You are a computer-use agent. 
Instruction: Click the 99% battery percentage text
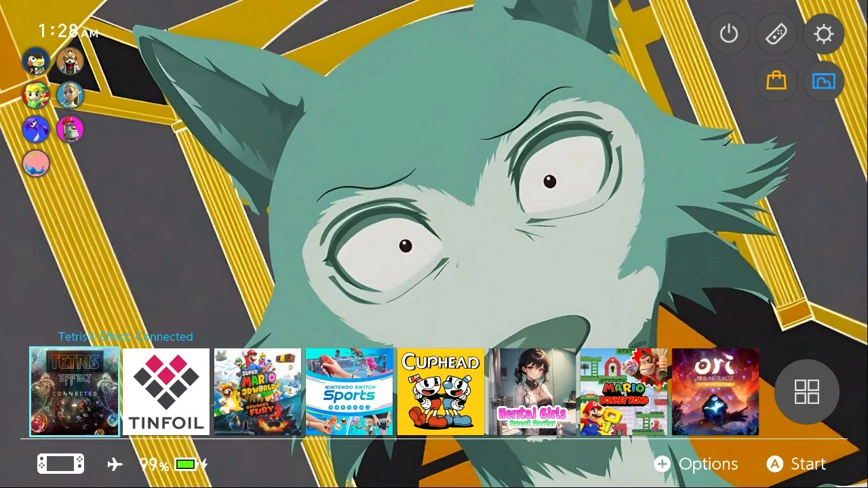pyautogui.click(x=154, y=465)
